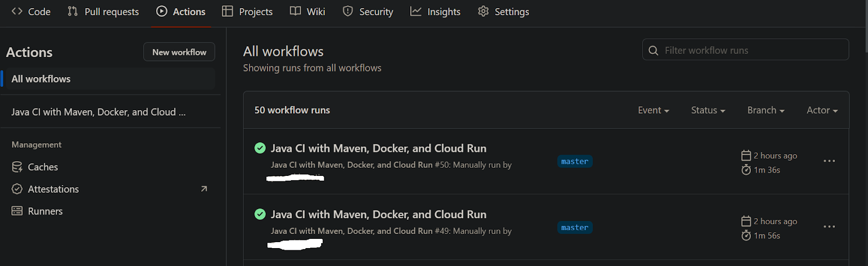868x266 pixels.
Task: Open the Wiki tab
Action: (308, 11)
